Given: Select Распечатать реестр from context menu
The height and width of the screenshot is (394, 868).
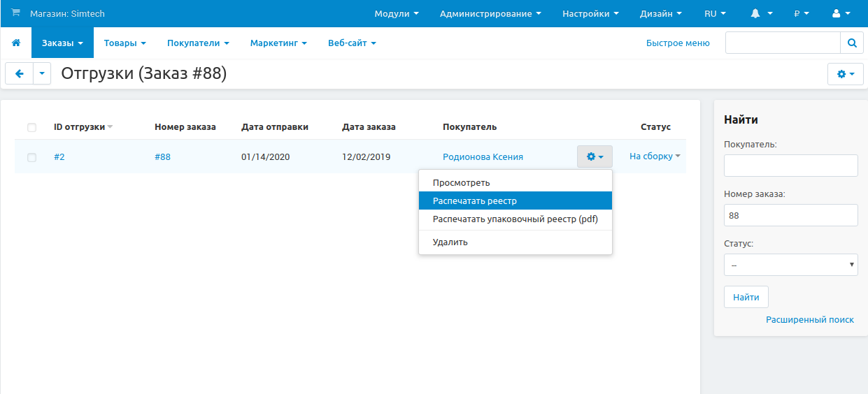Looking at the screenshot, I should [474, 200].
